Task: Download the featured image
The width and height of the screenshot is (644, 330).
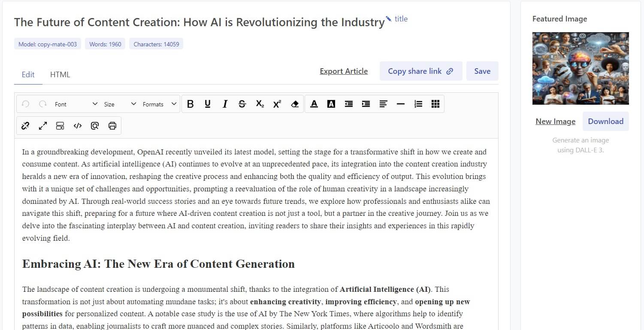Action: (x=605, y=121)
